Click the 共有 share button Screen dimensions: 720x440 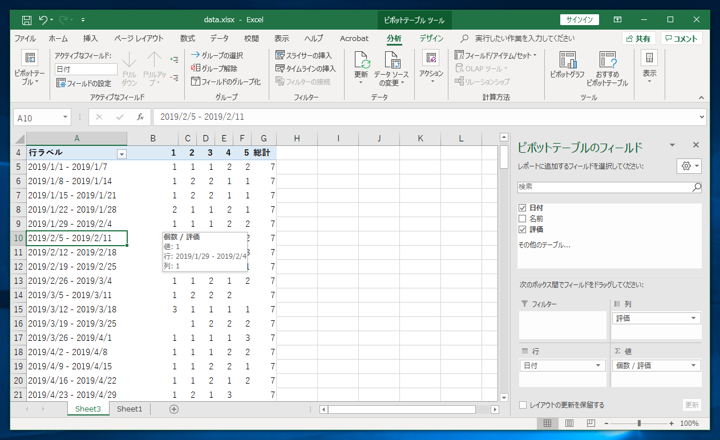click(639, 39)
